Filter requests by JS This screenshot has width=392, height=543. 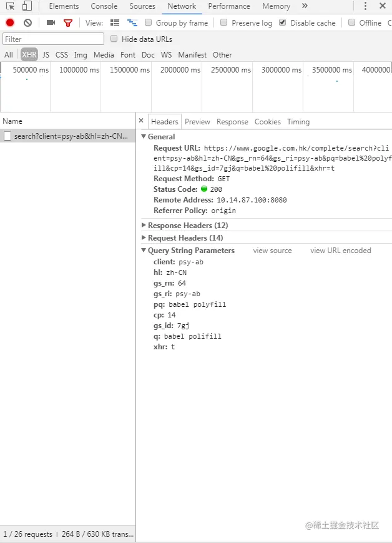coord(46,55)
